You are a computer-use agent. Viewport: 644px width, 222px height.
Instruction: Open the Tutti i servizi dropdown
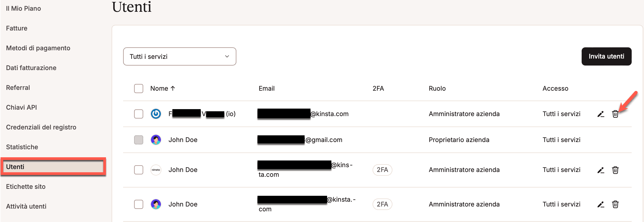180,56
